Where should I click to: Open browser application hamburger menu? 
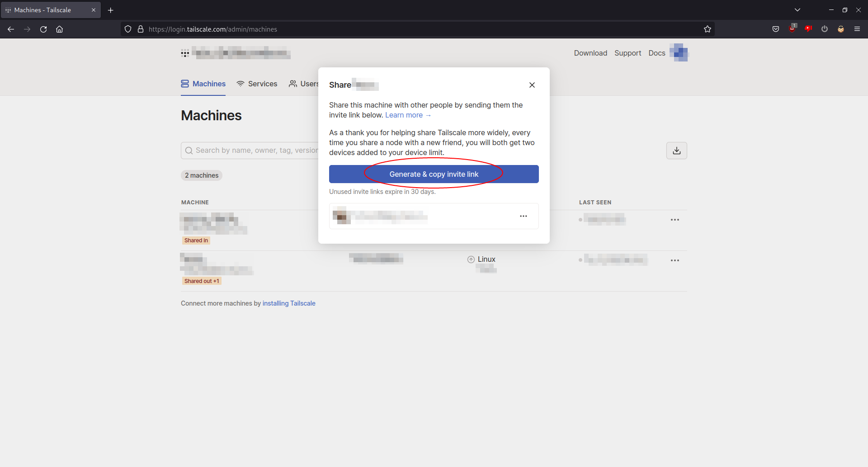(857, 29)
